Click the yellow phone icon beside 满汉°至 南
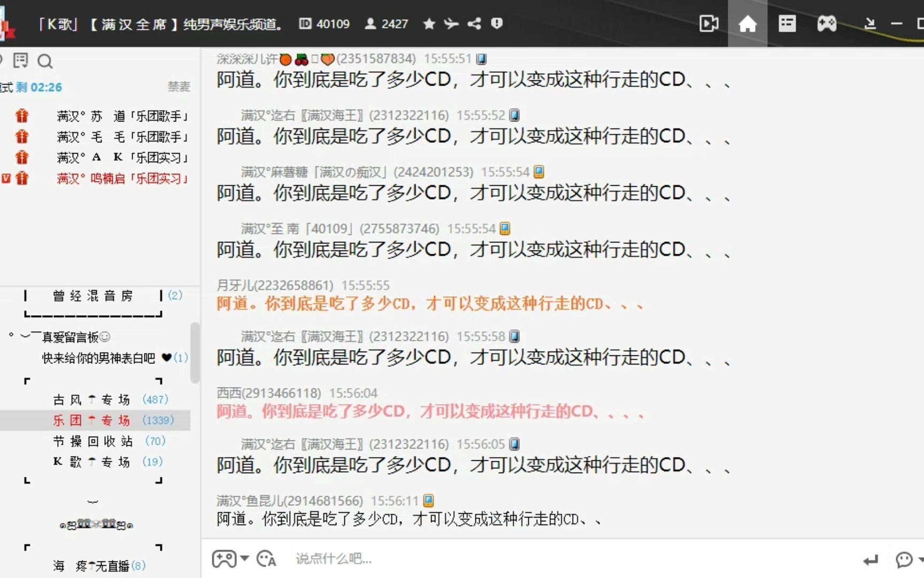 (505, 229)
